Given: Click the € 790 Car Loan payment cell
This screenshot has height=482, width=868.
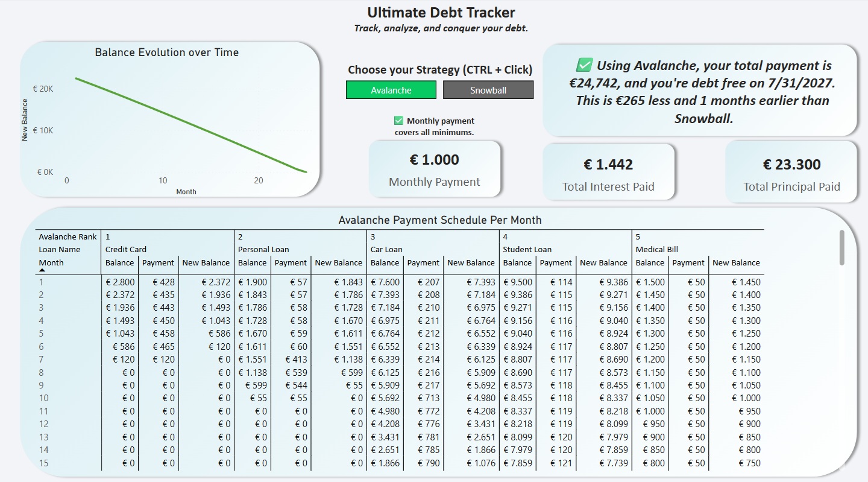Looking at the screenshot, I should pos(429,463).
